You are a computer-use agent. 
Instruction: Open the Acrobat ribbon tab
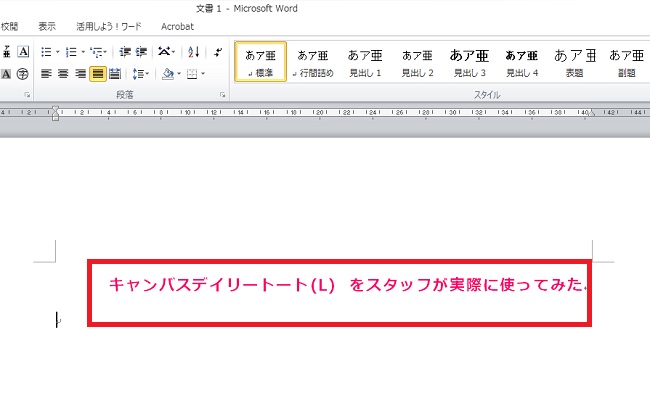pyautogui.click(x=177, y=27)
